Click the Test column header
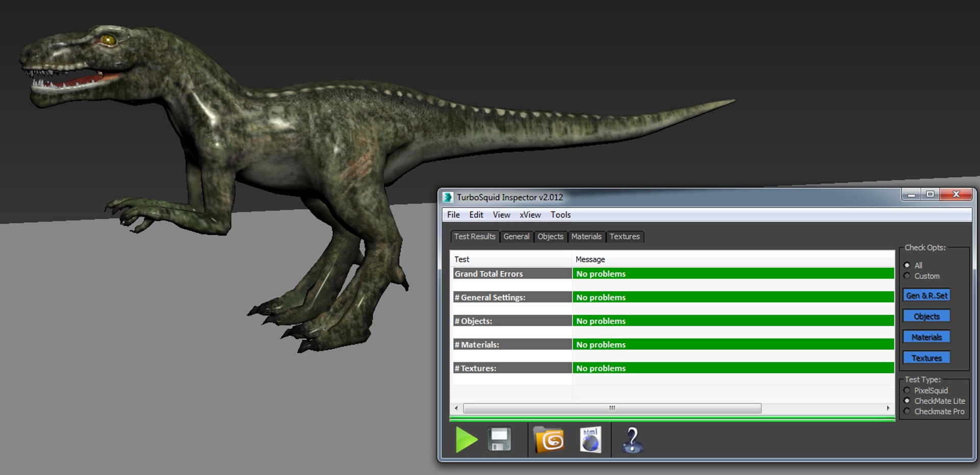This screenshot has height=475, width=980. [x=511, y=259]
